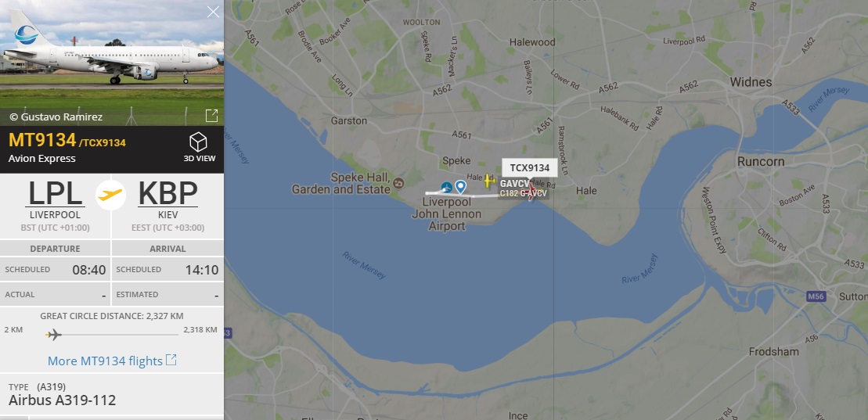Click the DEPARTURE column header
Image resolution: width=868 pixels, height=420 pixels.
pos(55,249)
